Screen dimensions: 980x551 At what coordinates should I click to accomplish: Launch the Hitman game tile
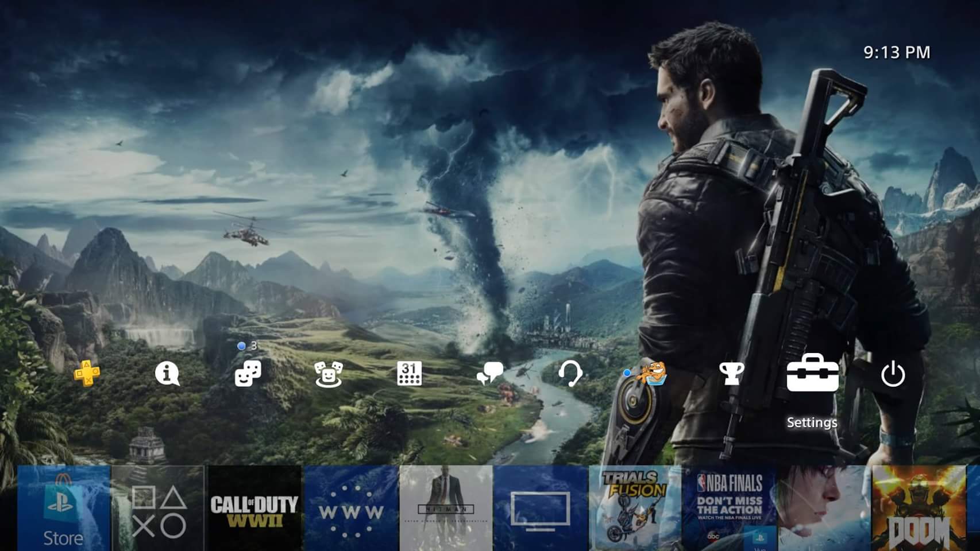[x=446, y=508]
